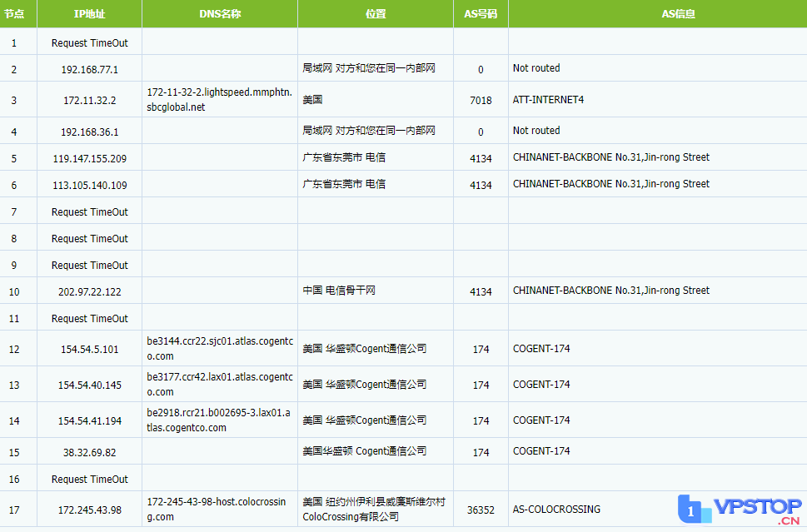The image size is (807, 532).
Task: Click the AS号码 column header
Action: pyautogui.click(x=481, y=14)
